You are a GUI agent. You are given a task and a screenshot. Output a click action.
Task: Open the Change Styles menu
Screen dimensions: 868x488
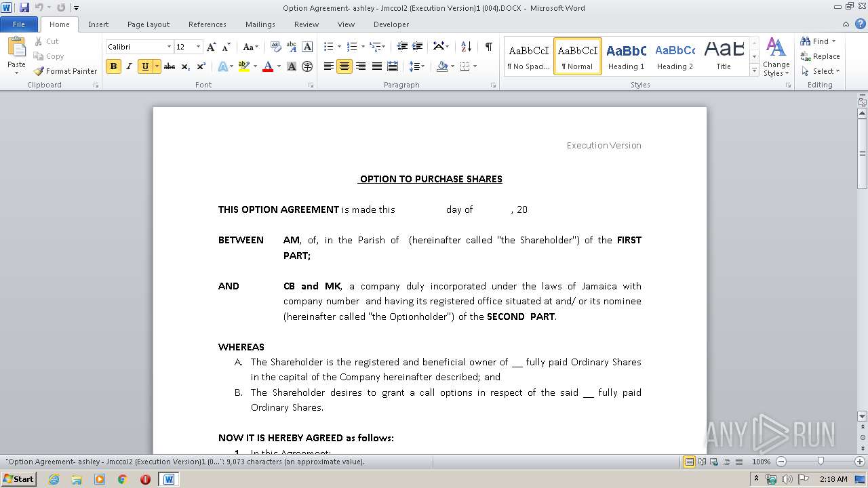tap(776, 57)
